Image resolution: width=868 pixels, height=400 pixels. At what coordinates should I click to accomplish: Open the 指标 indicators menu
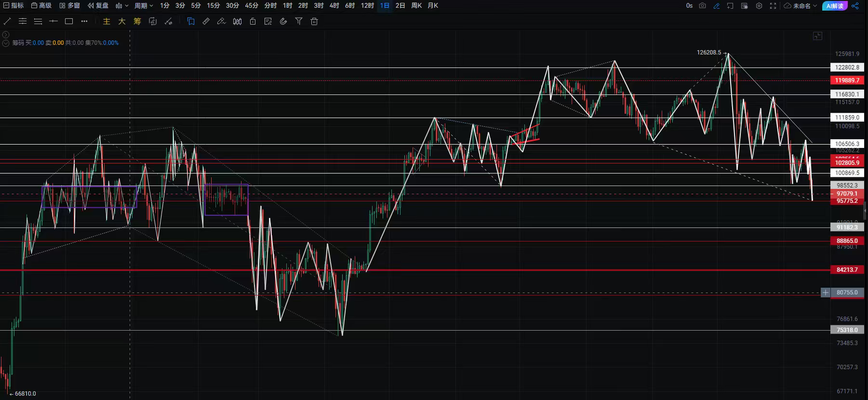coord(13,6)
